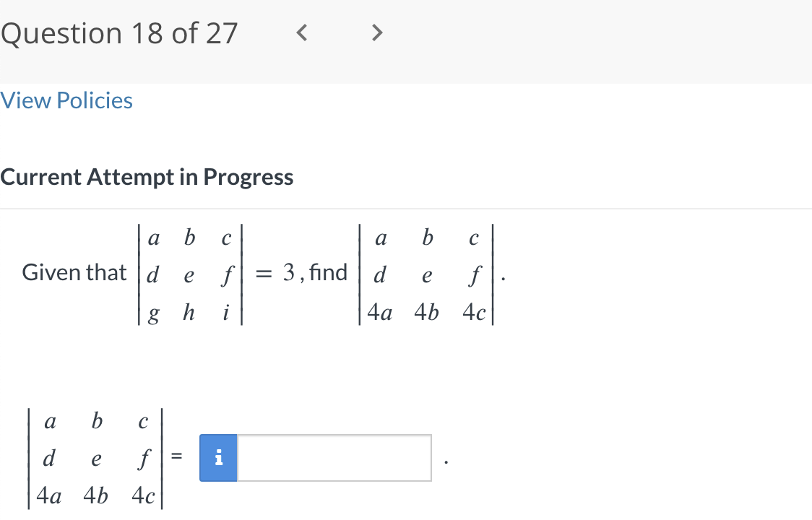Click View Policies to review assignment rules

(66, 100)
